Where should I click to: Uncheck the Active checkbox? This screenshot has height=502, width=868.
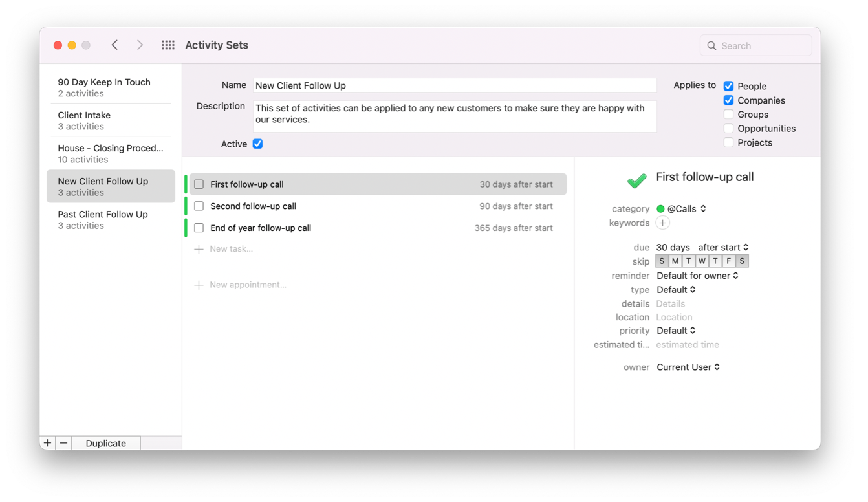tap(257, 144)
